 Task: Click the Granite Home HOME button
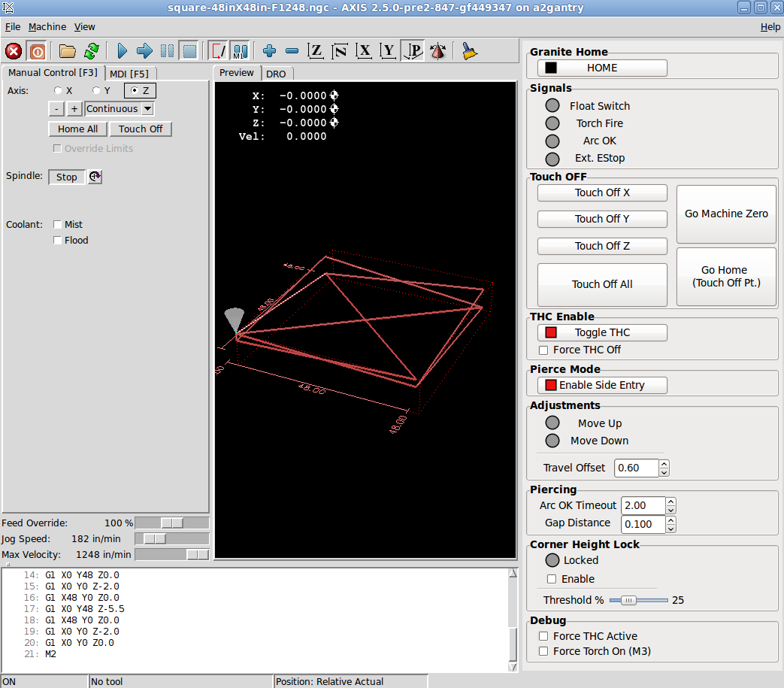click(x=602, y=68)
